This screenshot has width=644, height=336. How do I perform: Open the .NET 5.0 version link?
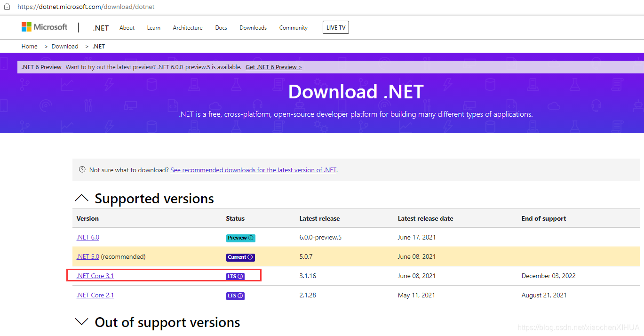pos(88,256)
